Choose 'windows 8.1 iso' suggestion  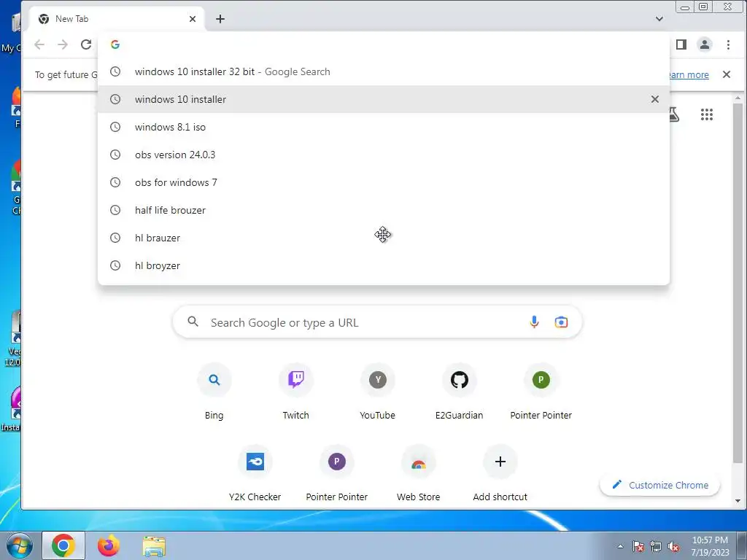pos(384,127)
